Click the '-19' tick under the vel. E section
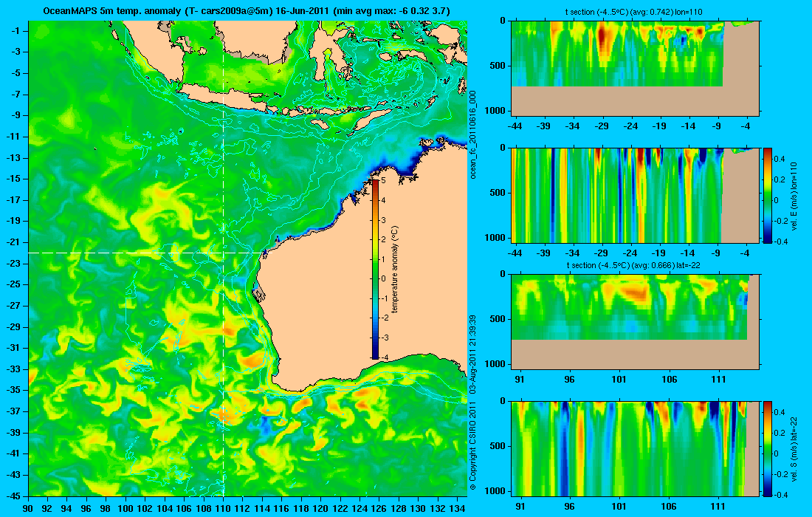This screenshot has width=812, height=517. (x=658, y=253)
